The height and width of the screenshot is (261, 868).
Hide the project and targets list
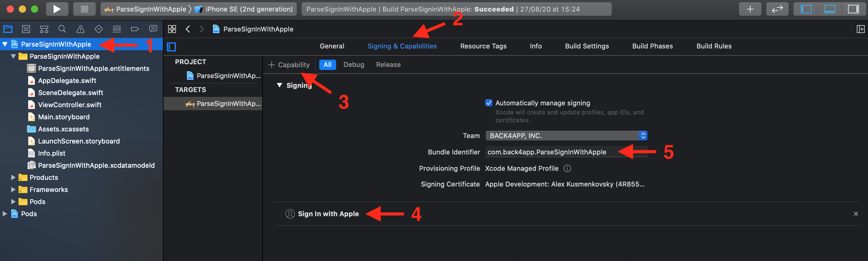click(x=171, y=46)
